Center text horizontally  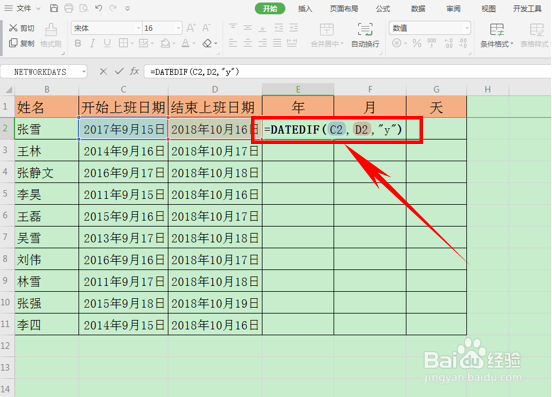pyautogui.click(x=248, y=43)
